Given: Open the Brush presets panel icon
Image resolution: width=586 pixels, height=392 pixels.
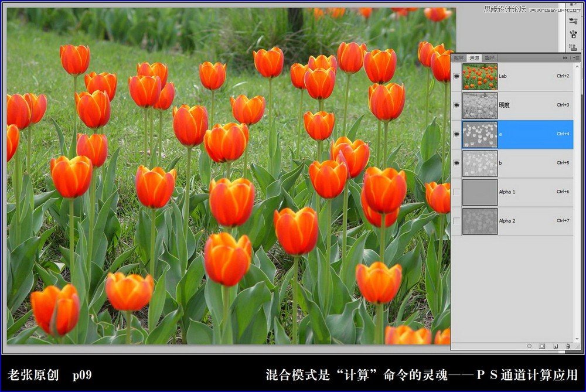Looking at the screenshot, I should [x=573, y=21].
